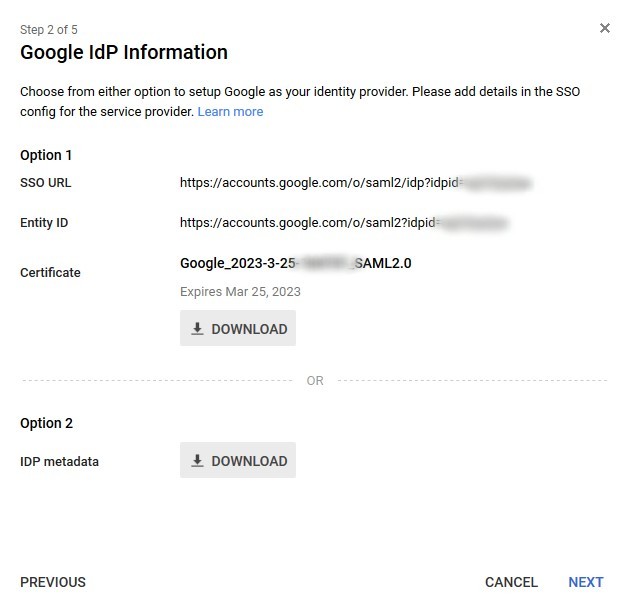
Task: Open the Learn more link
Action: point(230,111)
